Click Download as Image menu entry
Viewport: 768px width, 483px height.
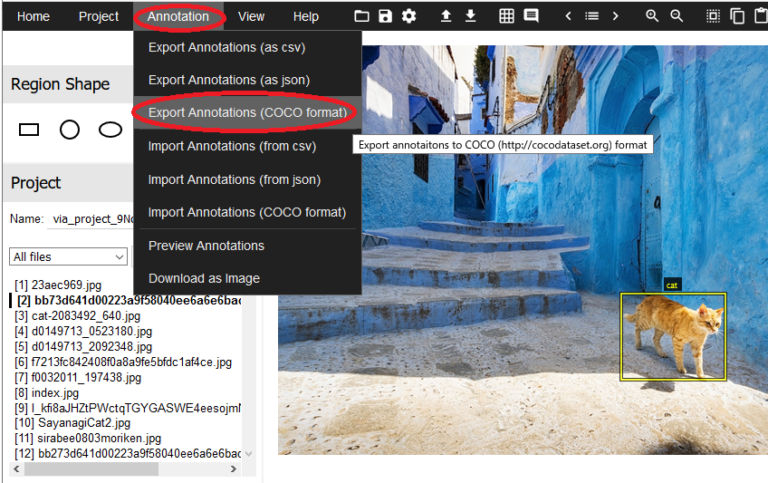204,278
